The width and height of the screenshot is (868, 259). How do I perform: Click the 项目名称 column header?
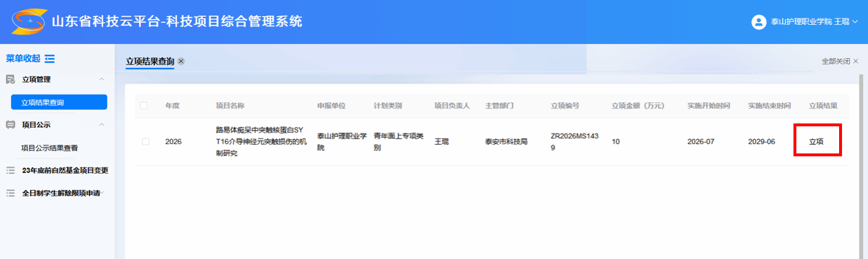point(230,106)
